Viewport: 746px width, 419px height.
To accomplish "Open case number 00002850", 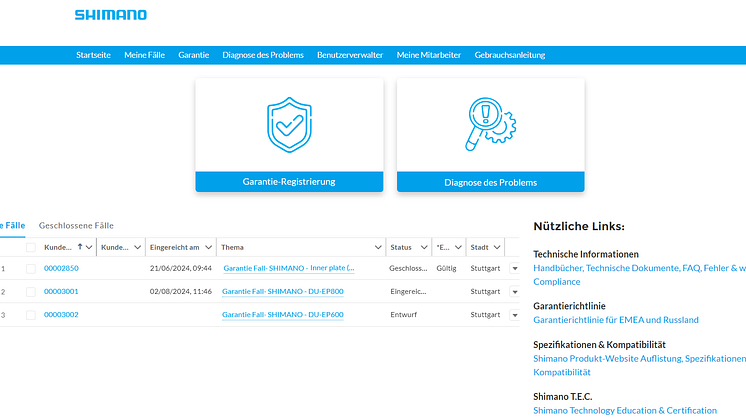I will click(61, 268).
